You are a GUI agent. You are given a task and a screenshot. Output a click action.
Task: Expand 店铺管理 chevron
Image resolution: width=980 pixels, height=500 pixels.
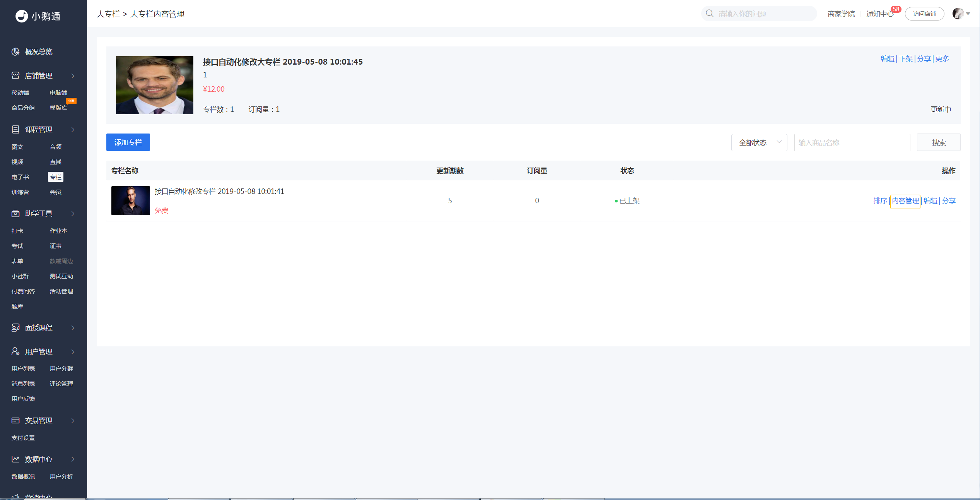(x=73, y=76)
